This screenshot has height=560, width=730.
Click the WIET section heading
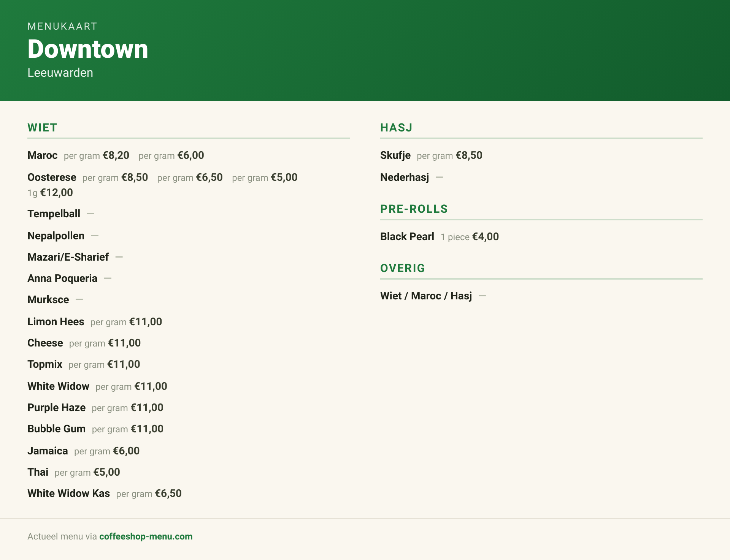(x=42, y=128)
